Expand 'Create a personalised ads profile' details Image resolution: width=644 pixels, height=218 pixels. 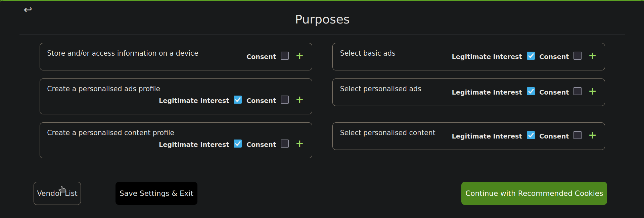[300, 100]
